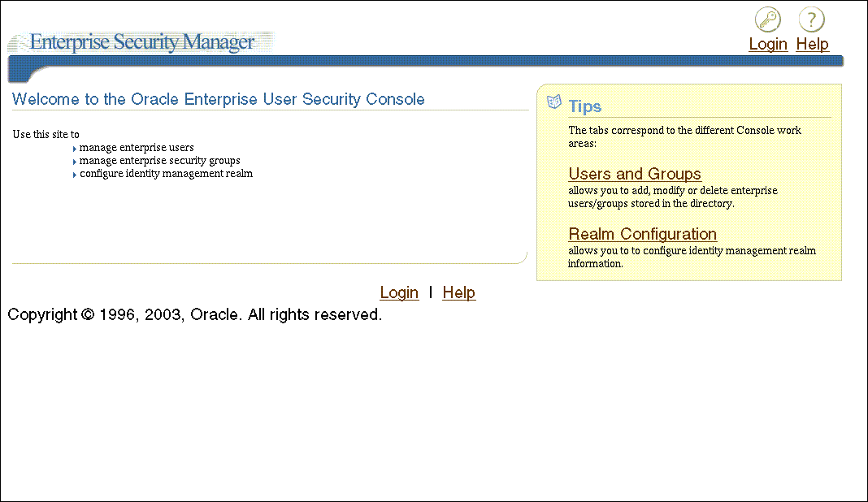Click the arrow bullet before manage enterprise users
The height and width of the screenshot is (502, 868).
(74, 148)
